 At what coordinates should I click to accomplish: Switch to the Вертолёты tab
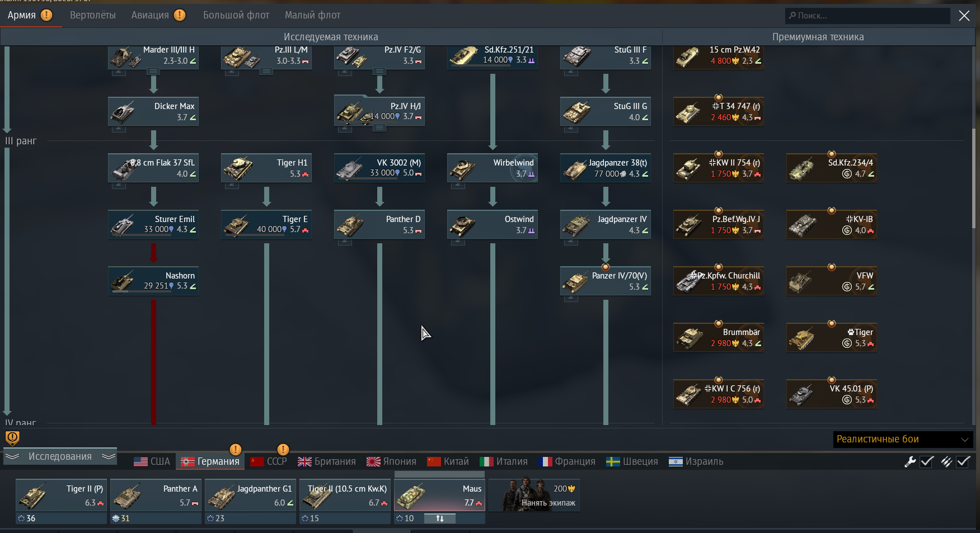(93, 15)
